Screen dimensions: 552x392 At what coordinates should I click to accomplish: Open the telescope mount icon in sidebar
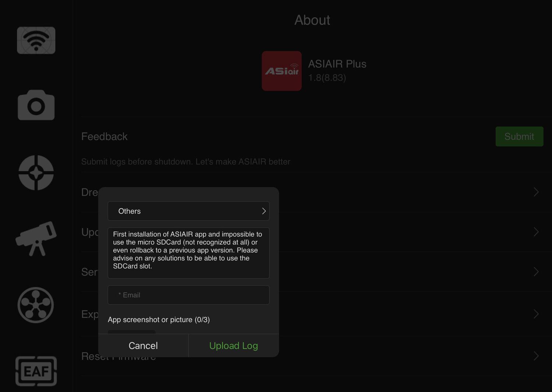pyautogui.click(x=36, y=239)
